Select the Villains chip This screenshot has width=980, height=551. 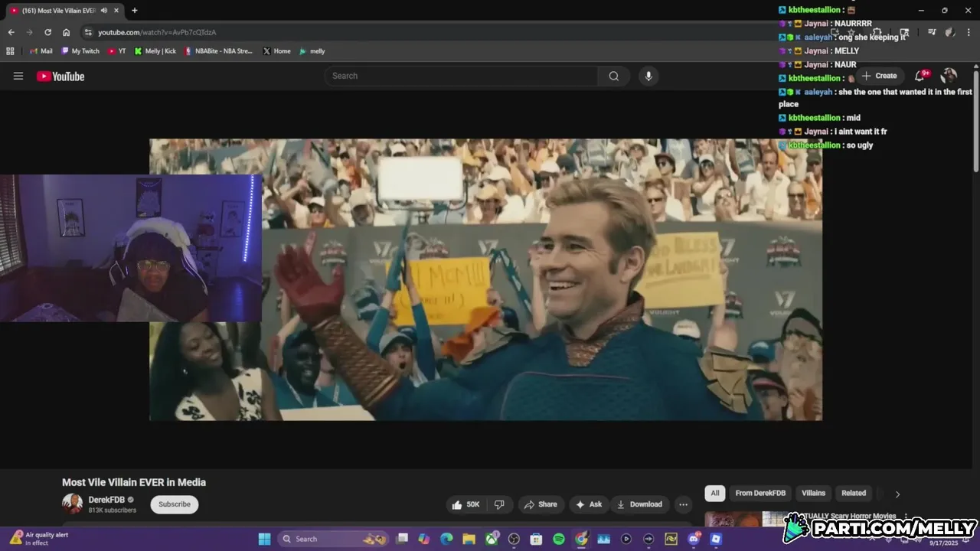(x=813, y=494)
